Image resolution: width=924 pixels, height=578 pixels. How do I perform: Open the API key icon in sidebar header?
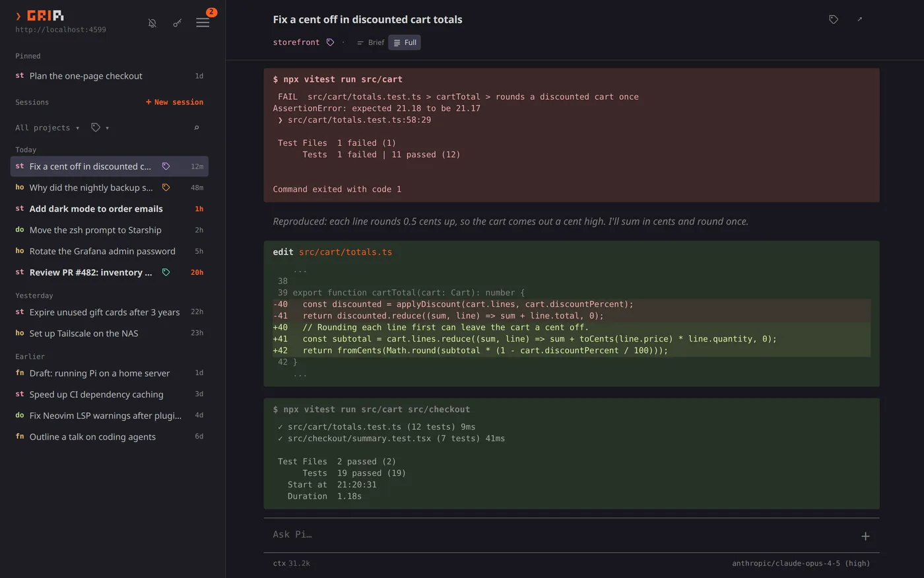click(177, 23)
